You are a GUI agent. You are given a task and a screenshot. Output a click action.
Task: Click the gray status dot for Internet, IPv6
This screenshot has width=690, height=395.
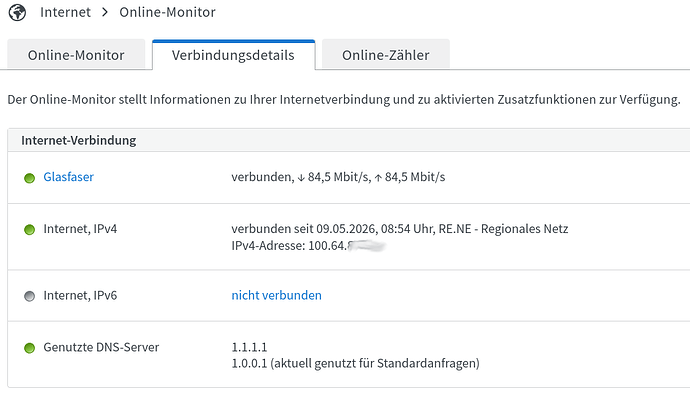point(29,296)
